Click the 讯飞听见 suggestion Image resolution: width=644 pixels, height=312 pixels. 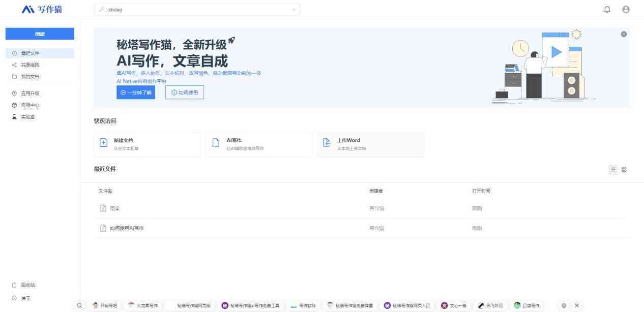[x=490, y=305]
